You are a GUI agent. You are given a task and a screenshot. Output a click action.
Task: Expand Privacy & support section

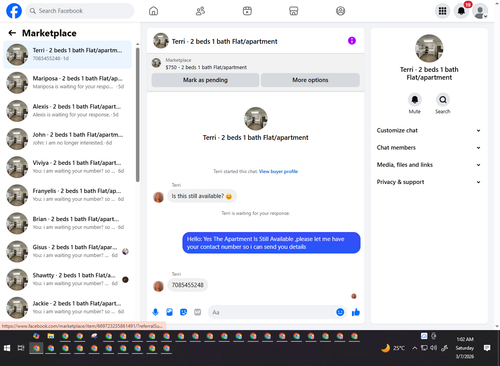(429, 182)
